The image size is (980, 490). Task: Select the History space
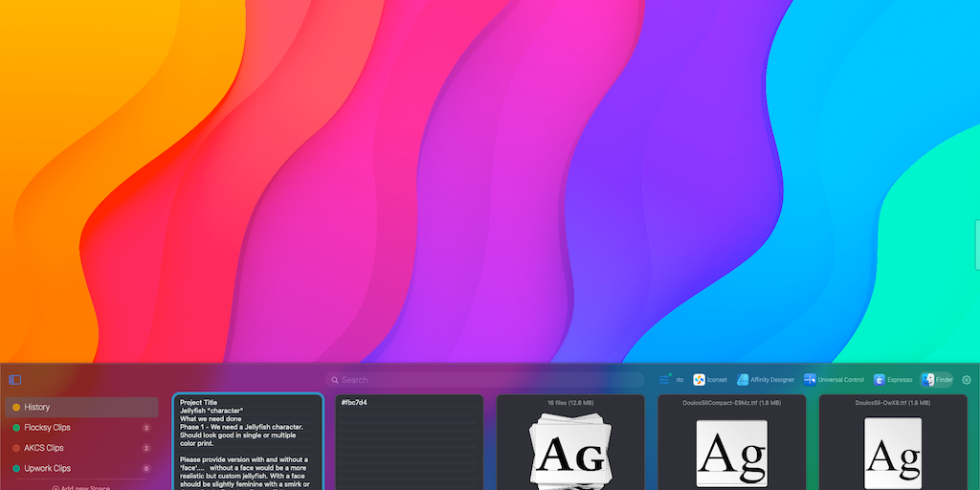[81, 407]
